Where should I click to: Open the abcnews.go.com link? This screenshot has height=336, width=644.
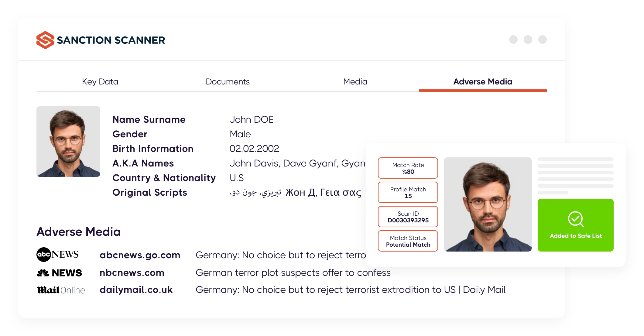139,255
